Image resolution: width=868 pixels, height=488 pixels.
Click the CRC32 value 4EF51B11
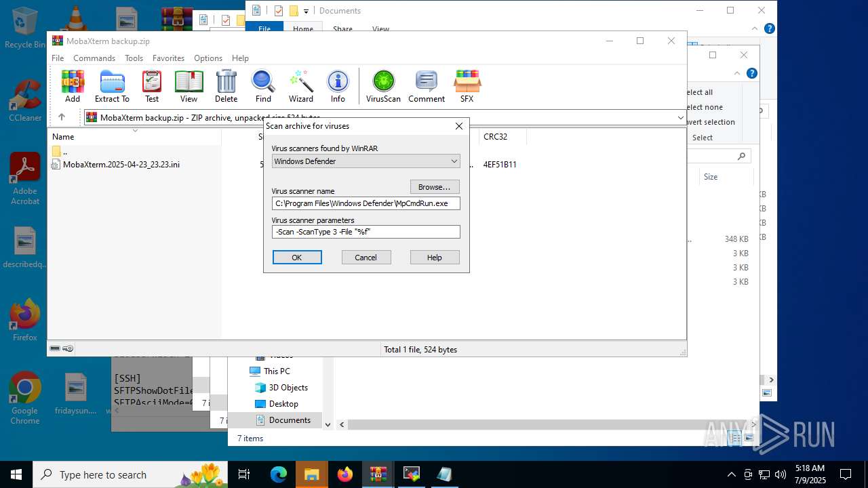click(x=500, y=165)
